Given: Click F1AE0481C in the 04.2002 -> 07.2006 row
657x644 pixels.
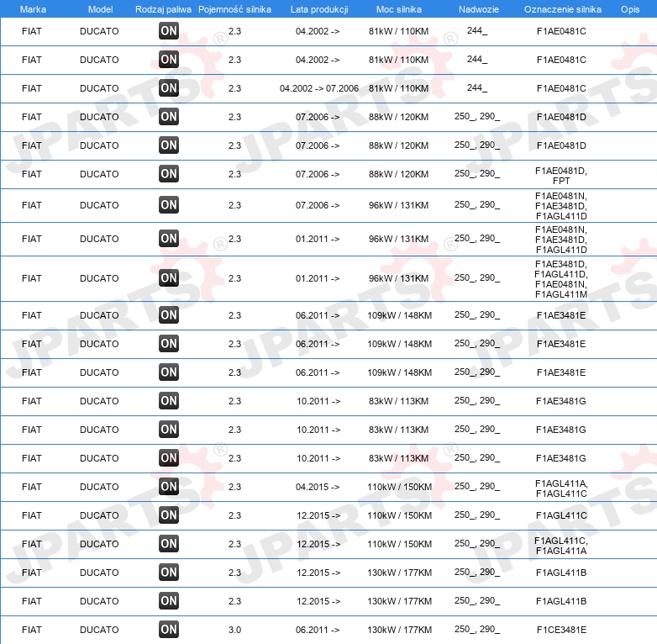Looking at the screenshot, I should [x=561, y=88].
